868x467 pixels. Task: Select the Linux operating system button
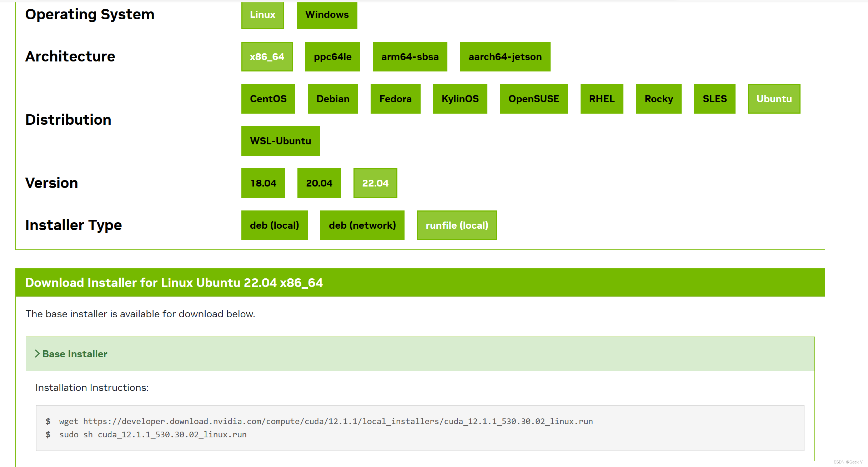tap(262, 15)
